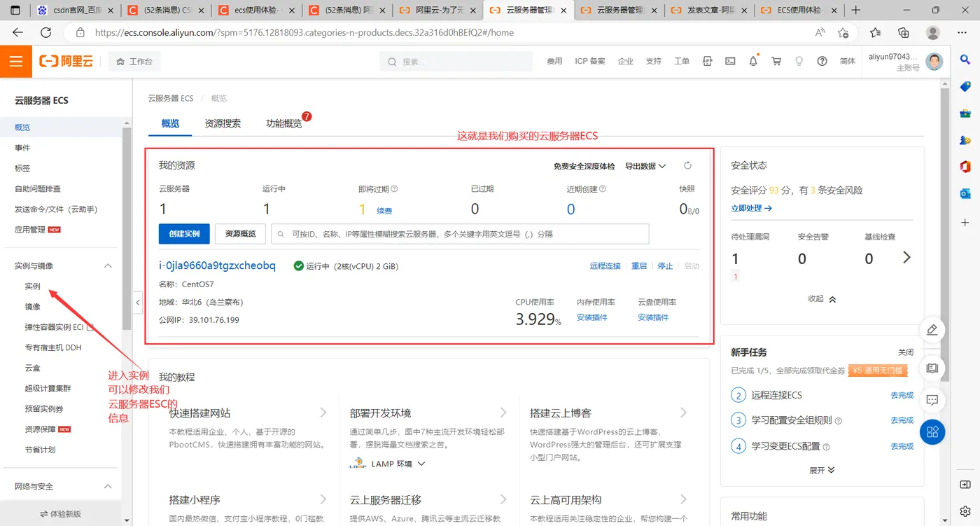Open the ICP 备案 header menu
Screen dimensions: 980x526
590,62
